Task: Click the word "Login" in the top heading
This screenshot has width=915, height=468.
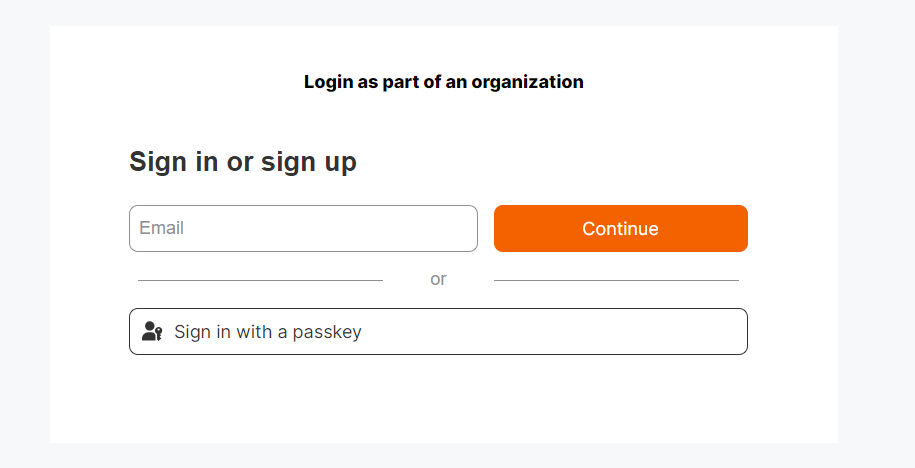Action: point(329,82)
